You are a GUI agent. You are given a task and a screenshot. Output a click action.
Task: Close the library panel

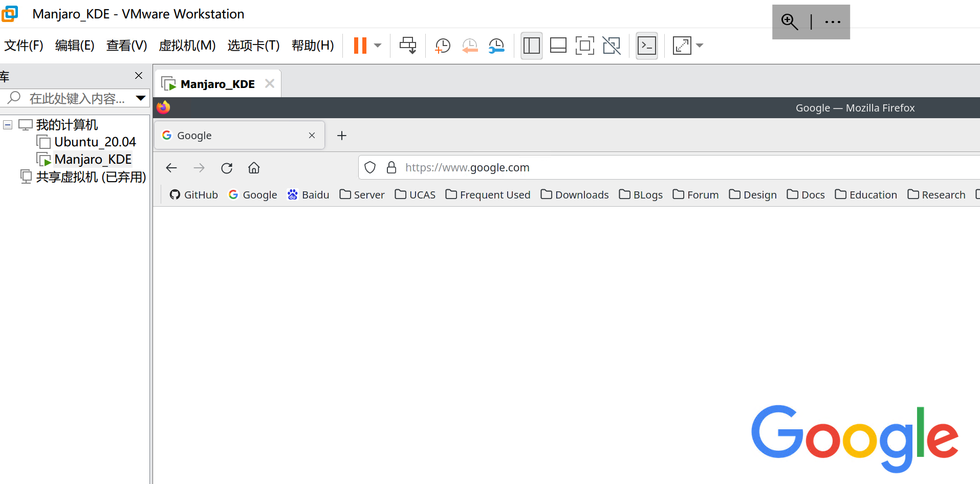(x=138, y=76)
